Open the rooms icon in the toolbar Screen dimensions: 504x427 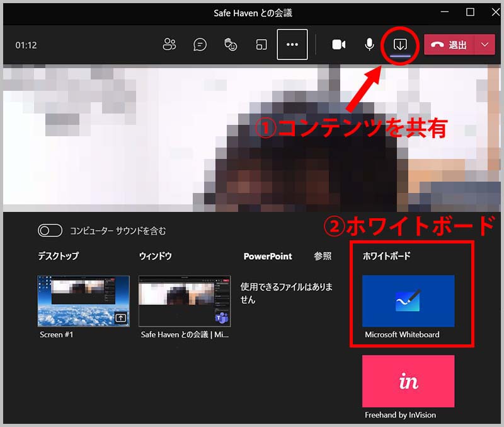[261, 45]
